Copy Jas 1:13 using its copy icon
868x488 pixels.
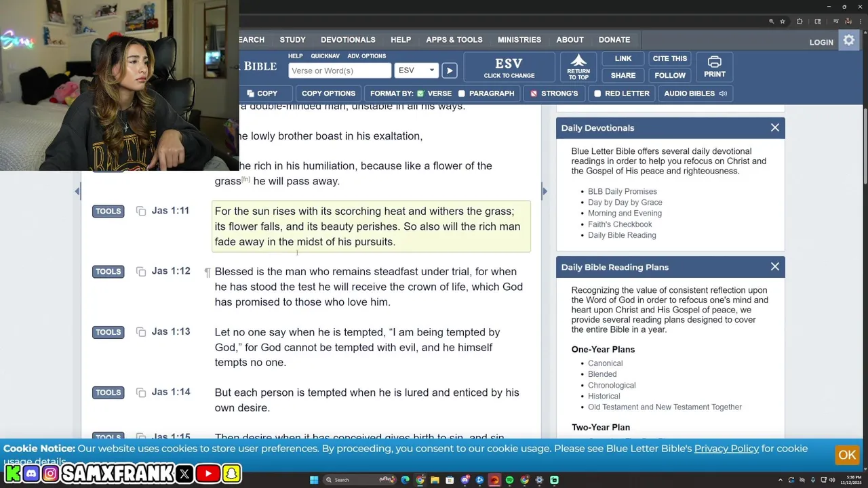pyautogui.click(x=141, y=332)
